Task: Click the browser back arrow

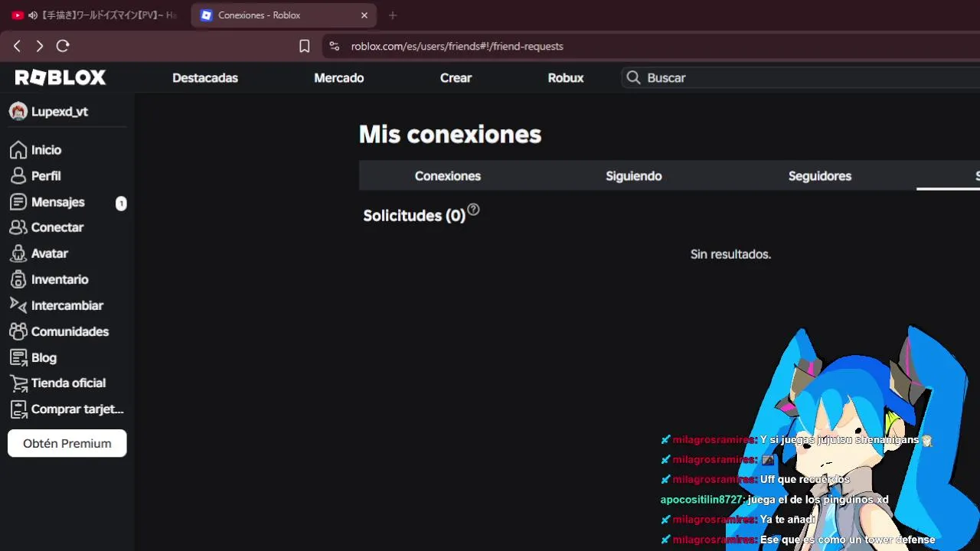Action: 17,46
